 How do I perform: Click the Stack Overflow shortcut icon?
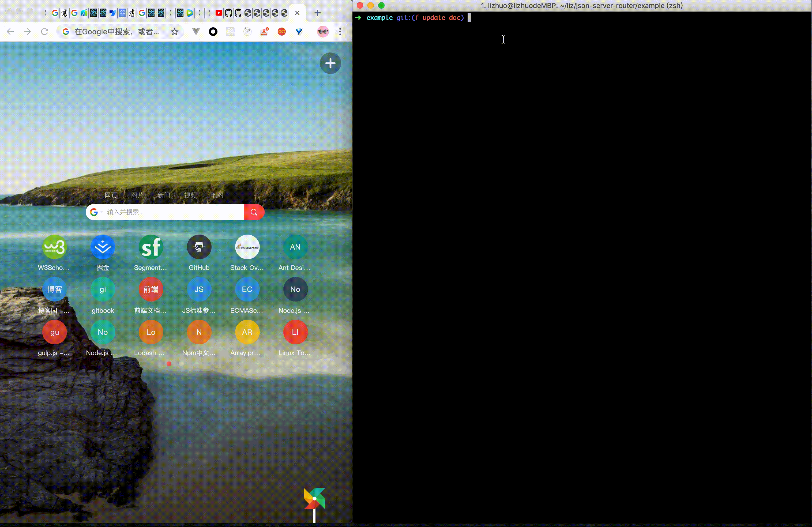point(247,247)
